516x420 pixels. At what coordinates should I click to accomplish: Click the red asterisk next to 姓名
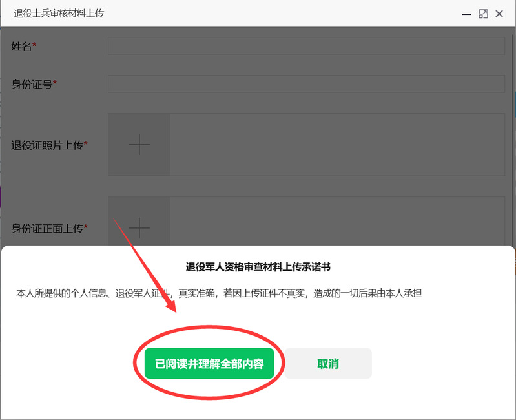(35, 46)
